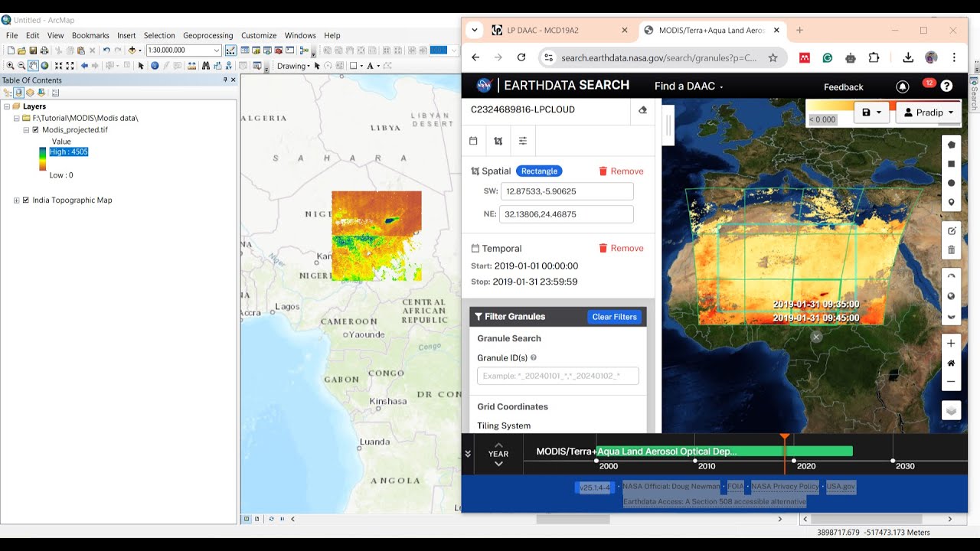The width and height of the screenshot is (980, 551).
Task: Zoom in on the Earthdata map
Action: [951, 344]
